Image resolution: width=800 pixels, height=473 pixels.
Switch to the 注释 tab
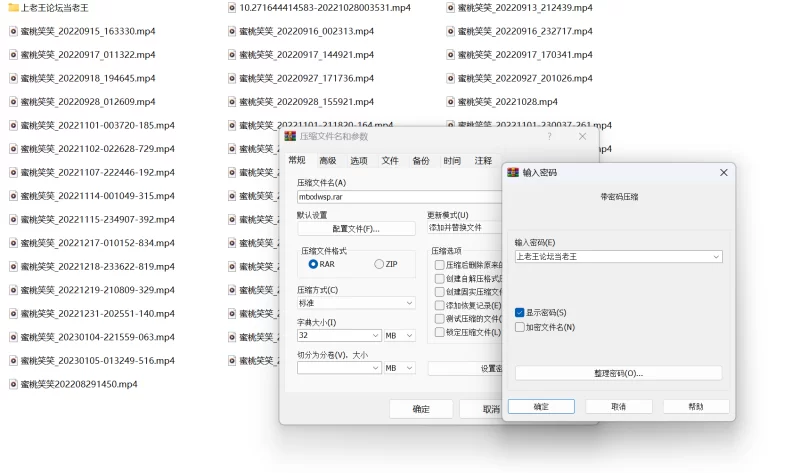click(x=483, y=161)
